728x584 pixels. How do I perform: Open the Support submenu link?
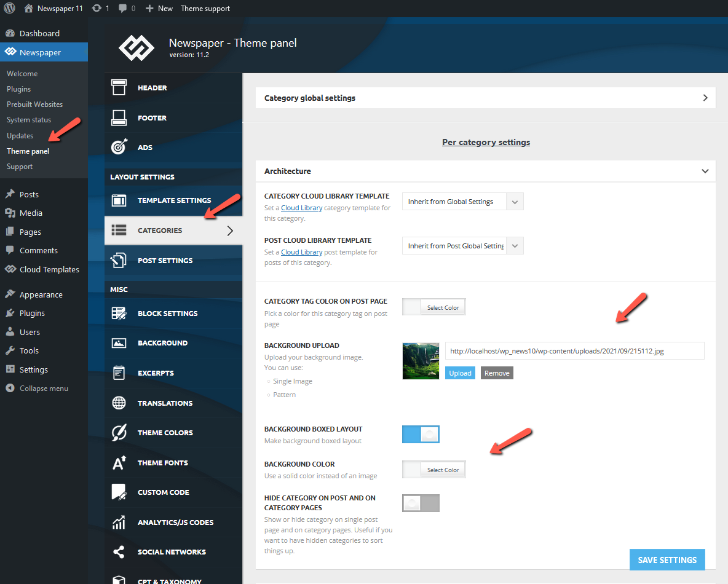point(20,166)
